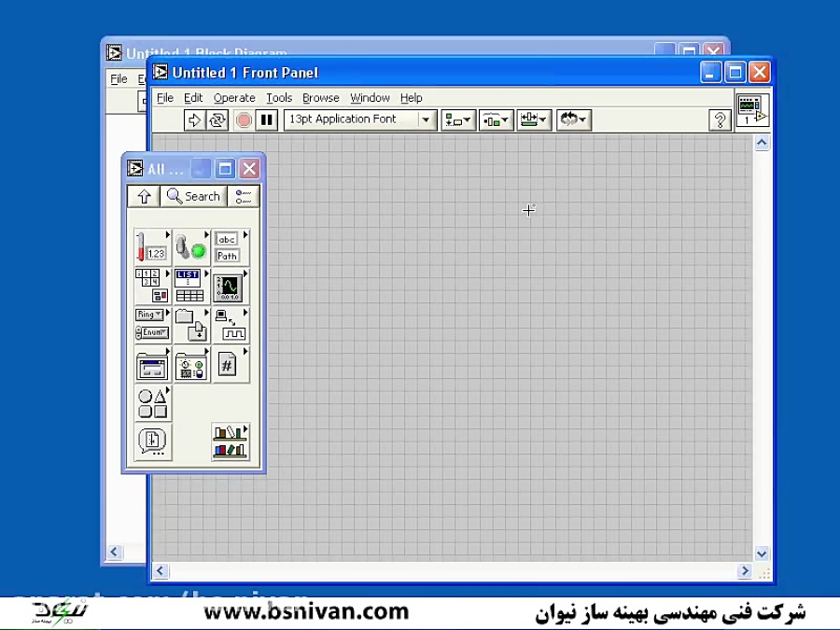Viewport: 840px width, 630px height.
Task: Open the Array & Cluster subpalette
Action: (153, 287)
